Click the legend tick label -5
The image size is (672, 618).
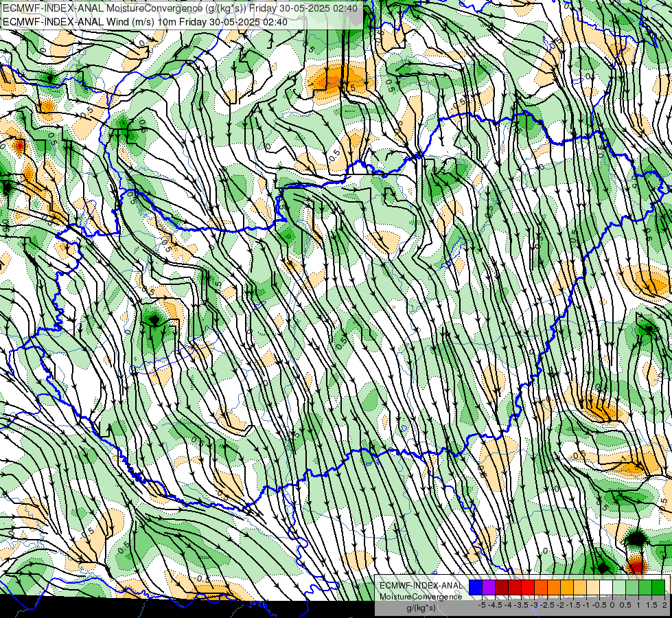(482, 605)
